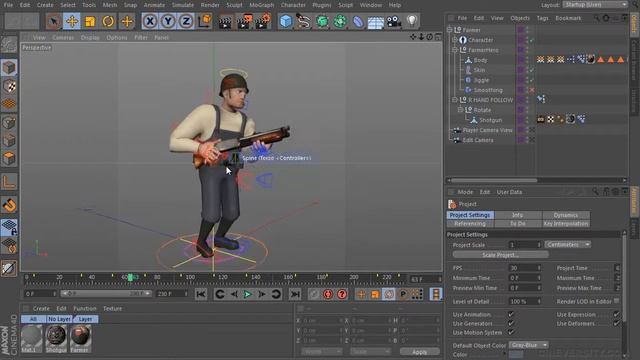
Task: Collapse Rotate tree node
Action: coord(460,110)
